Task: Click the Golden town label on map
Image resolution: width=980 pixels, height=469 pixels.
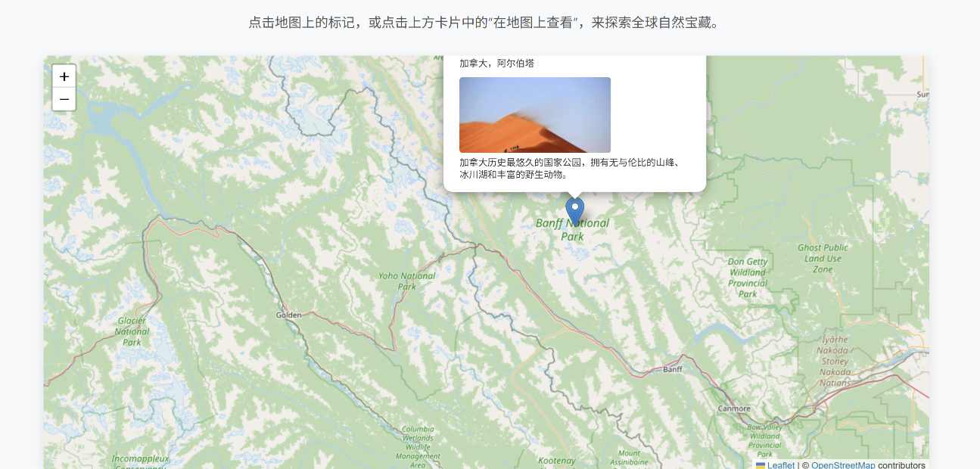Action: coord(289,315)
